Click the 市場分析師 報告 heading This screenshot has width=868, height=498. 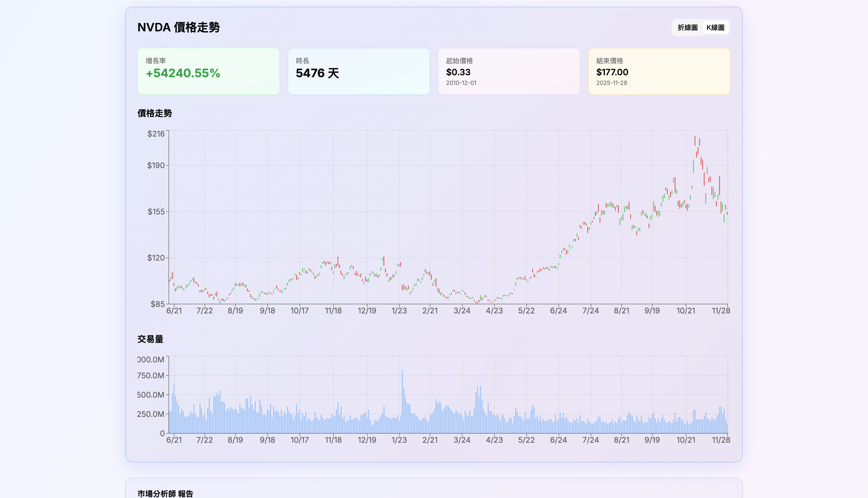pos(165,494)
